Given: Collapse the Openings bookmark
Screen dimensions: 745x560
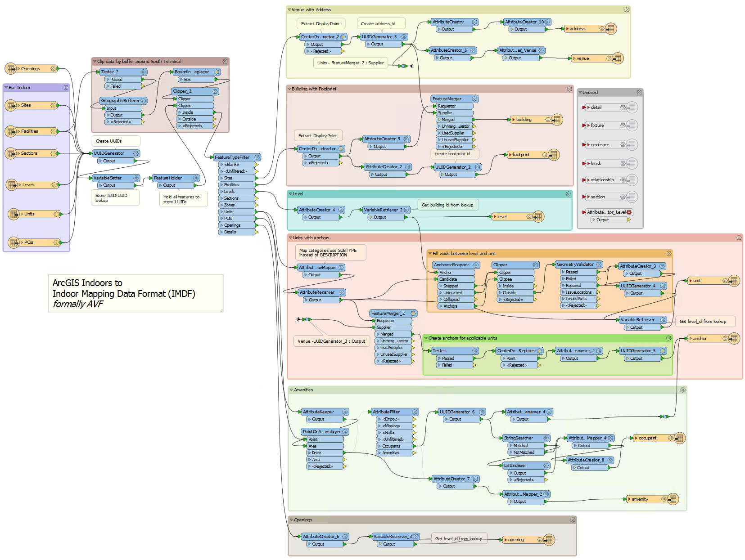Looking at the screenshot, I should (291, 520).
